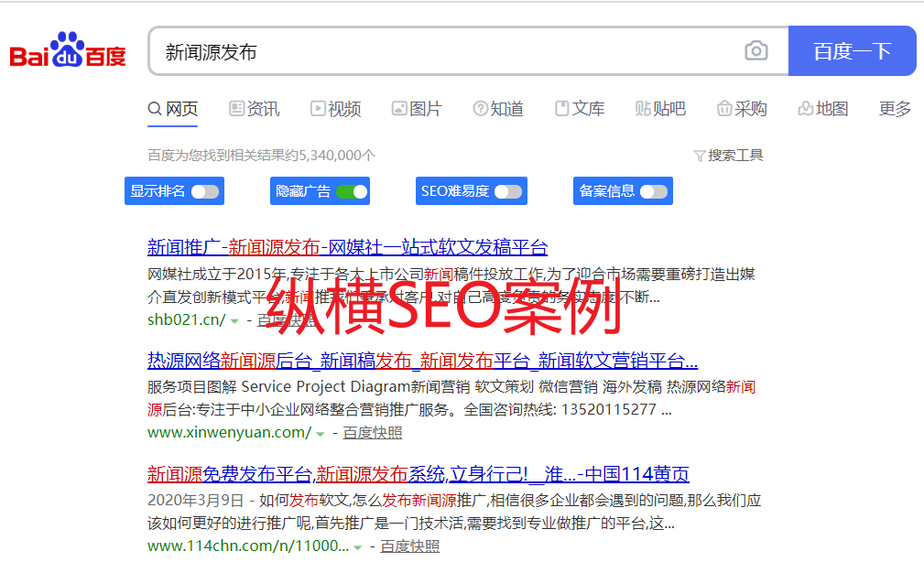Click the Baidu logo
Screen dimensions: 924x562
(x=68, y=51)
